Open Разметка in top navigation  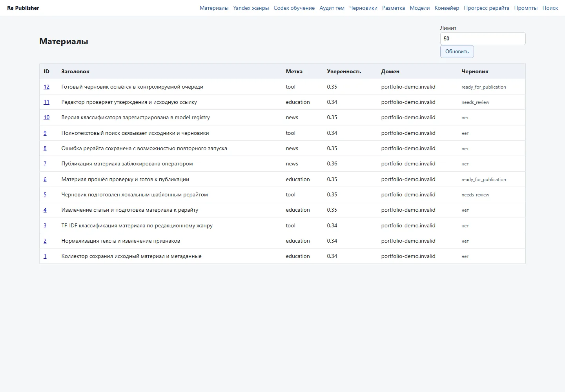(394, 8)
